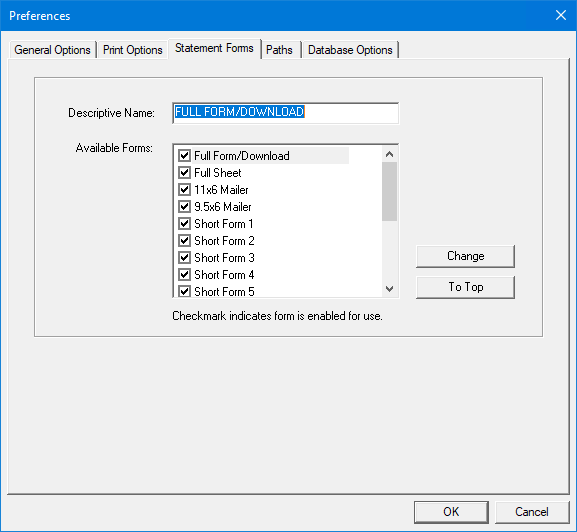This screenshot has height=532, width=577.
Task: Move selected form with To Top button
Action: [466, 287]
